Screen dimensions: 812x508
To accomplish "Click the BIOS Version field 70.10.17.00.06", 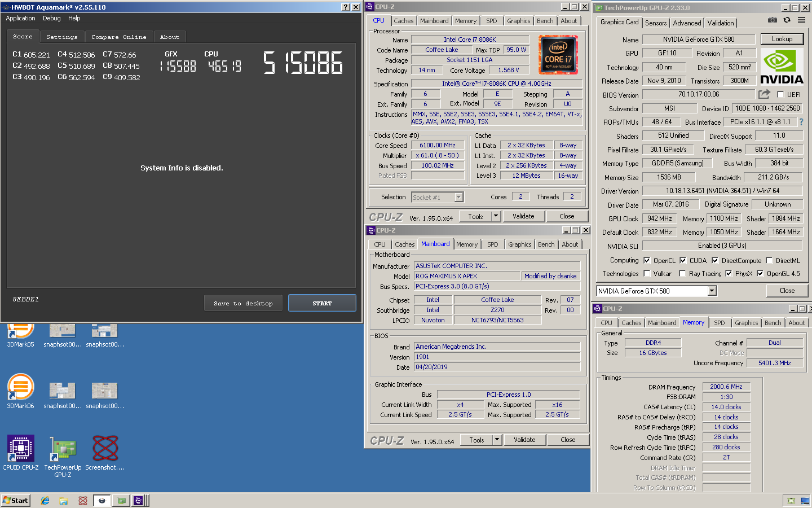I will point(698,94).
